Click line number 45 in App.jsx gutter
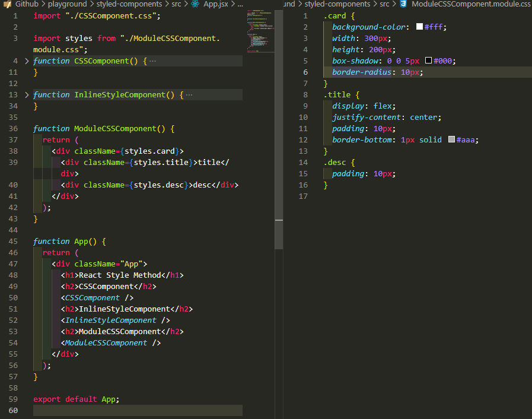The image size is (532, 419). pyautogui.click(x=13, y=242)
